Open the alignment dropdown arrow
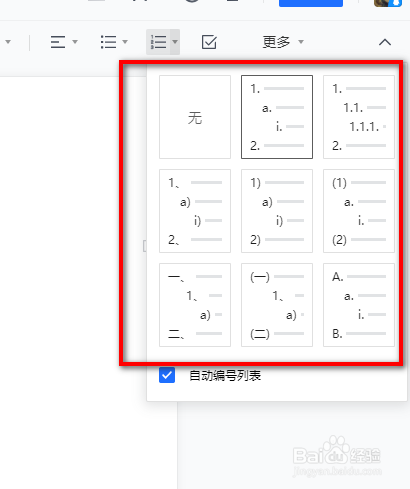Screen dimensions: 410x489 pyautogui.click(x=75, y=42)
